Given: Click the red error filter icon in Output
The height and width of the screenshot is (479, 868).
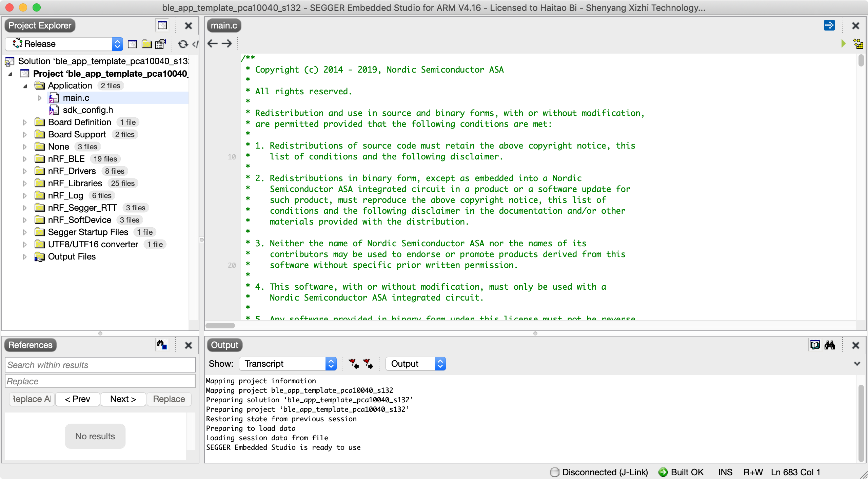Looking at the screenshot, I should pyautogui.click(x=354, y=363).
